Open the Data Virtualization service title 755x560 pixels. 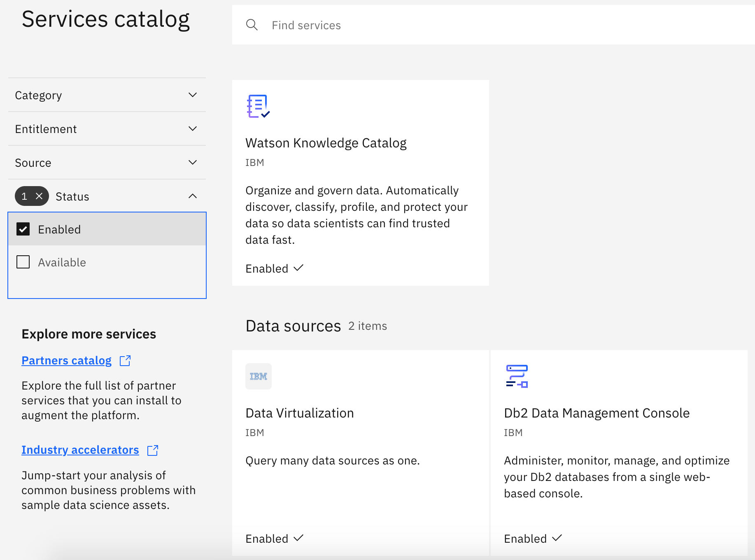299,413
